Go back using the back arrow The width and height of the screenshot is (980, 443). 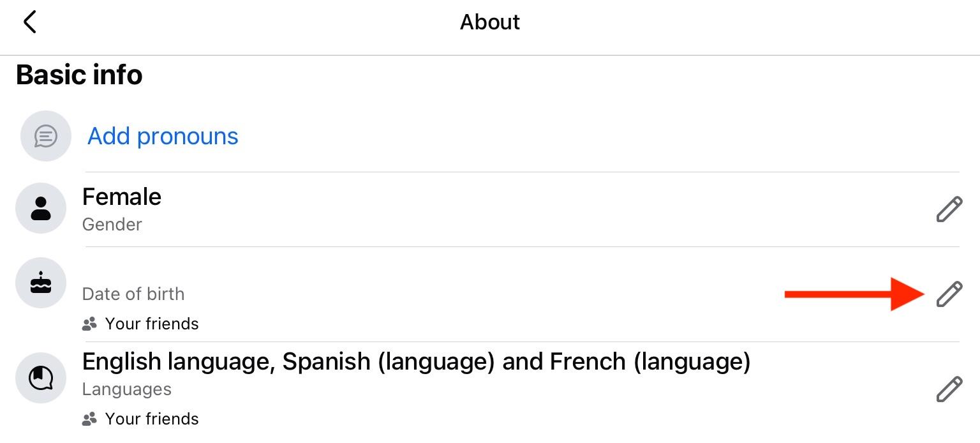[29, 22]
